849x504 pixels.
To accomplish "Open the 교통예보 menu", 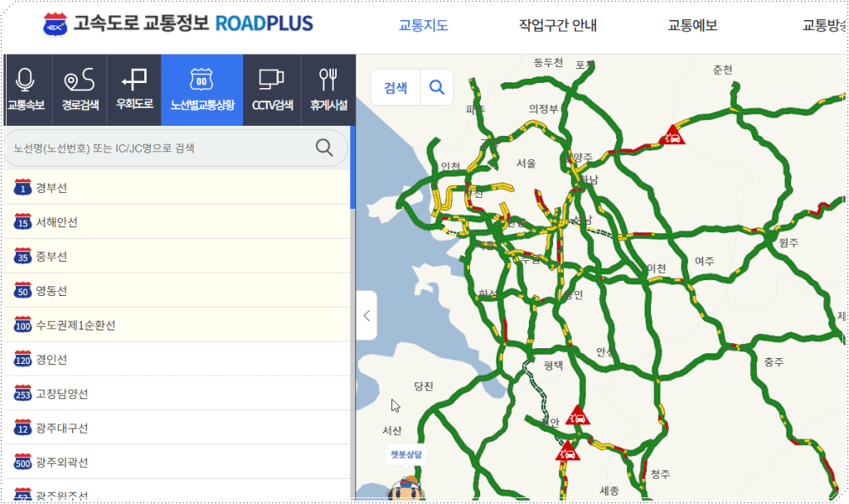I will pos(692,26).
